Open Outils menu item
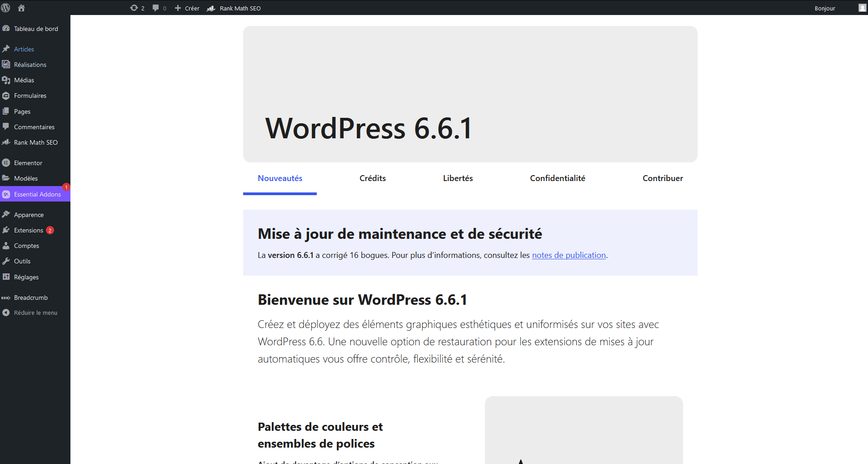Image resolution: width=868 pixels, height=464 pixels. 22,261
